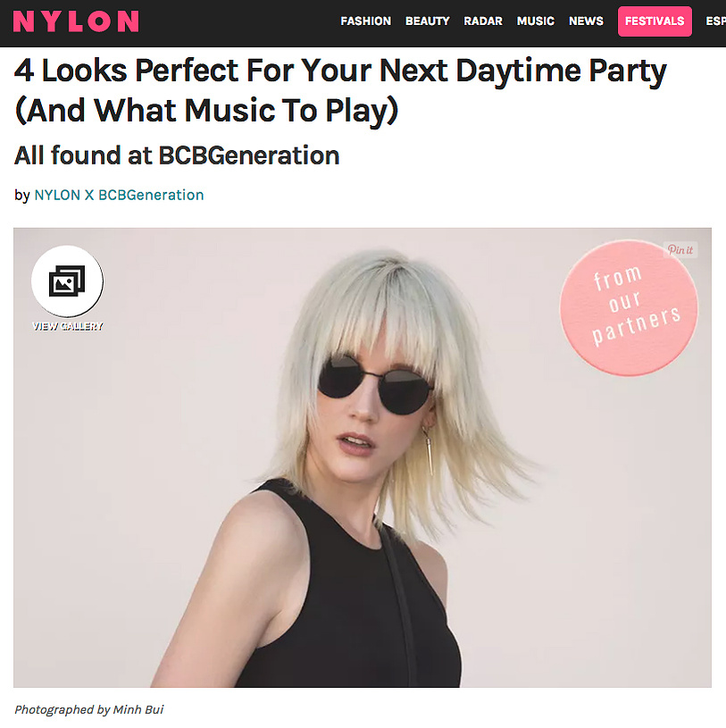Click 'Photographed by Minh Bui' caption

coord(89,709)
